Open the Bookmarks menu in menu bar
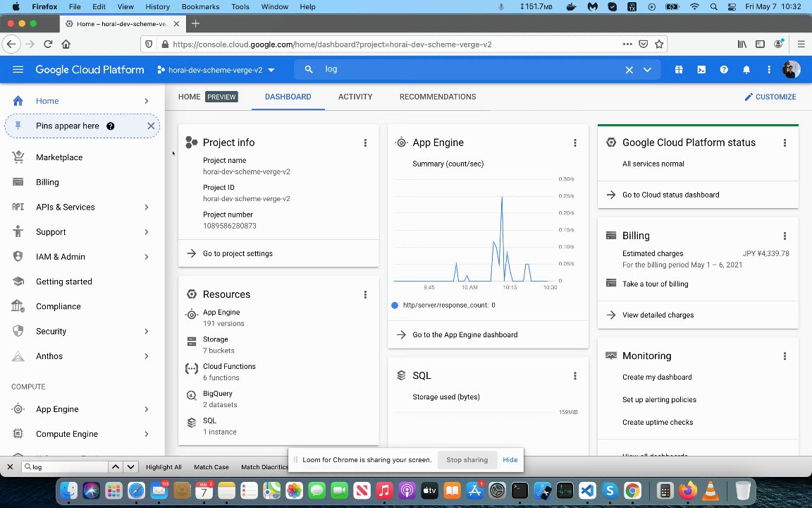The width and height of the screenshot is (812, 508). pyautogui.click(x=200, y=7)
